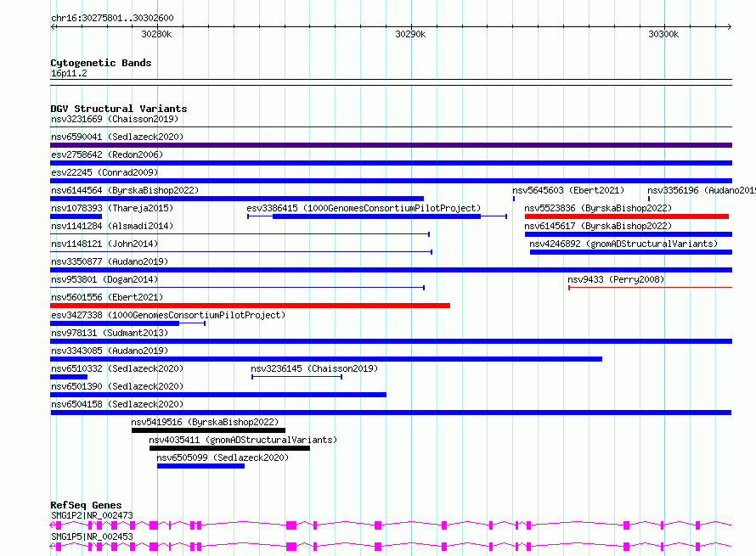756x556 pixels.
Task: Select the nsv9433 (Perry2008) label
Action: coord(616,279)
